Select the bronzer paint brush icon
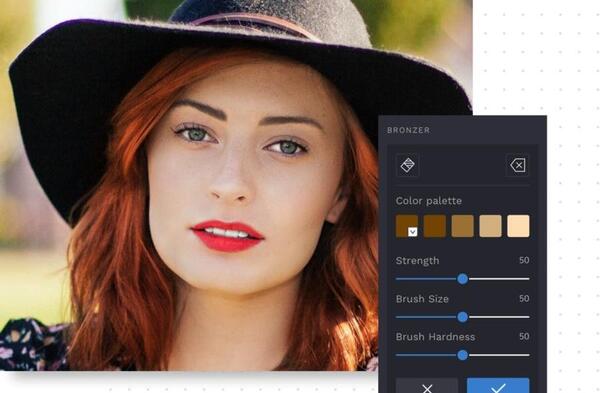This screenshot has height=393, width=600. click(408, 165)
